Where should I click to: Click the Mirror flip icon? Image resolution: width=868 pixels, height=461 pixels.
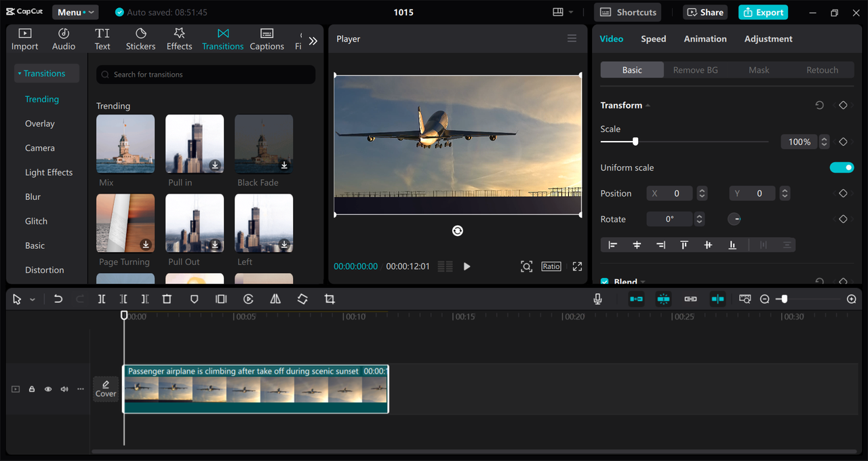(x=275, y=299)
